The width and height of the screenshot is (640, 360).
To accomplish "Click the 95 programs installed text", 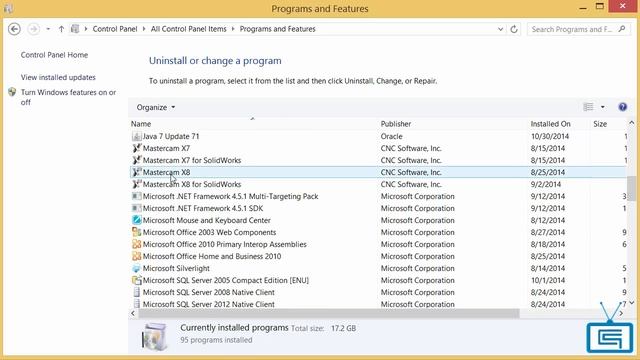I will click(x=216, y=340).
